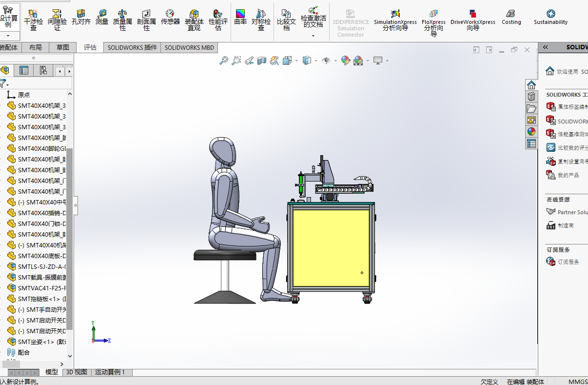Select 原点 in the feature tree
This screenshot has width=588, height=385.
click(24, 95)
